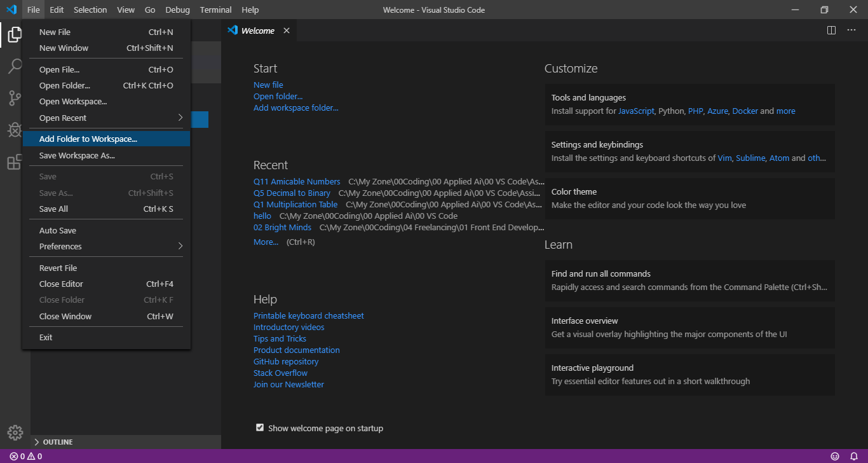Screen dimensions: 868x463
Task: Choose Close Editor menu entry
Action: [x=106, y=284]
